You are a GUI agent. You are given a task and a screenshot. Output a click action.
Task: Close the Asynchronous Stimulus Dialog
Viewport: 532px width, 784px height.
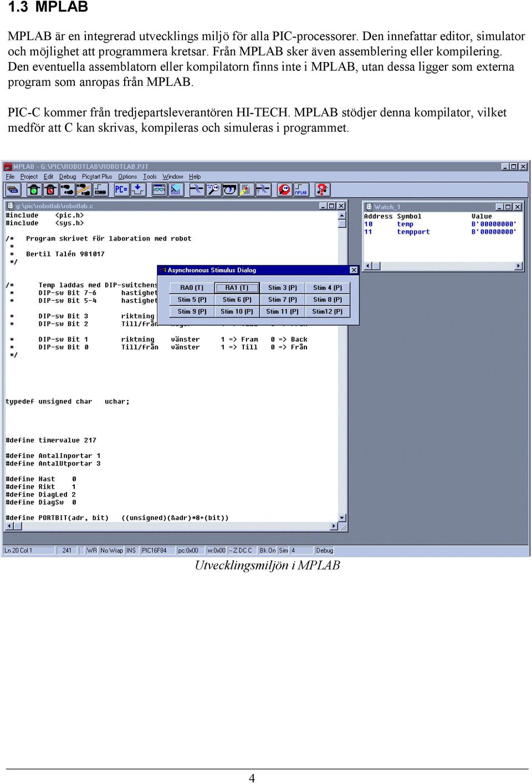click(354, 270)
